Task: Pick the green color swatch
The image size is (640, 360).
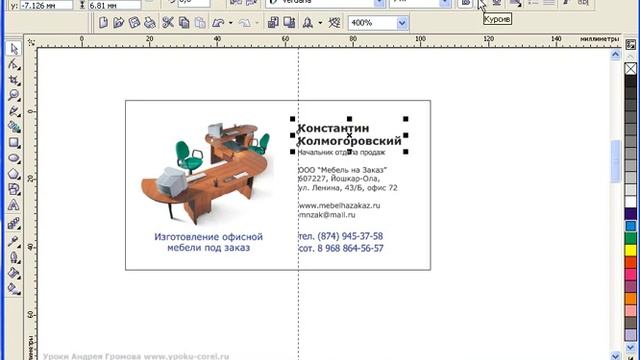Action: coord(631,238)
